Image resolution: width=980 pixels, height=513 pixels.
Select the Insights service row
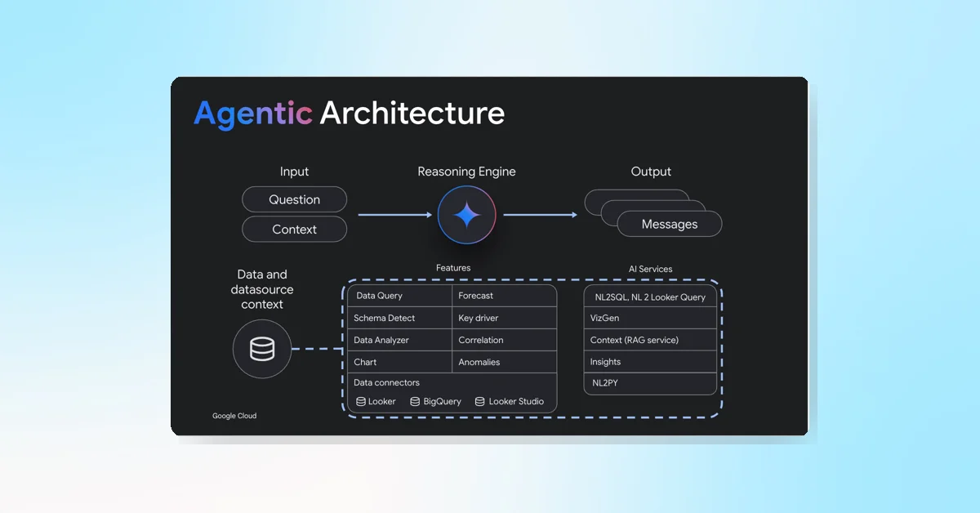click(651, 362)
